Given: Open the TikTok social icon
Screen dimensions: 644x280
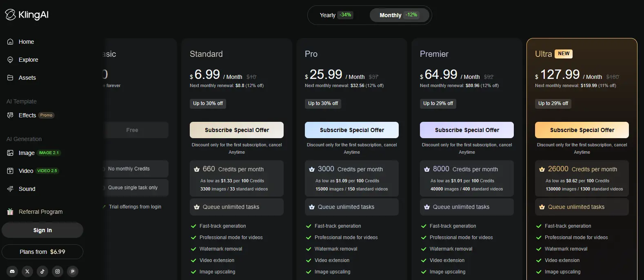Looking at the screenshot, I should coord(42,271).
